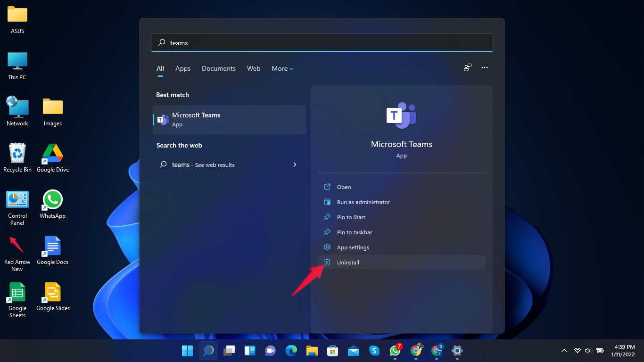Switch to the Documents search tab
644x362 pixels.
[x=219, y=69]
